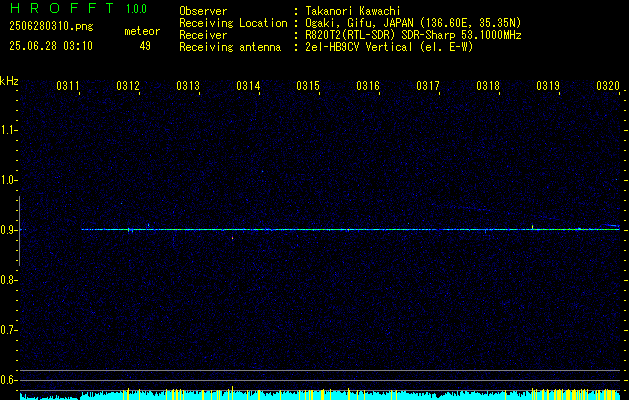Click time marker 0317

(x=428, y=85)
